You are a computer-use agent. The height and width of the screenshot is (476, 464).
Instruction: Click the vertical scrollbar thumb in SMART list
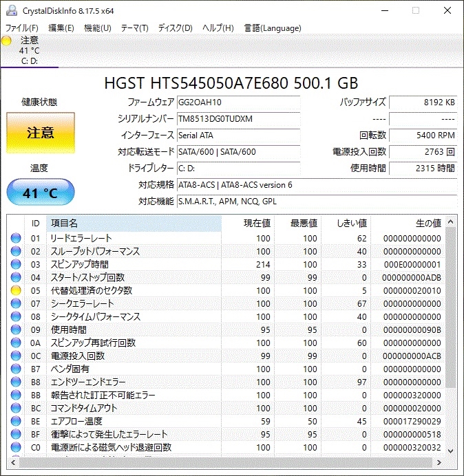(451, 307)
